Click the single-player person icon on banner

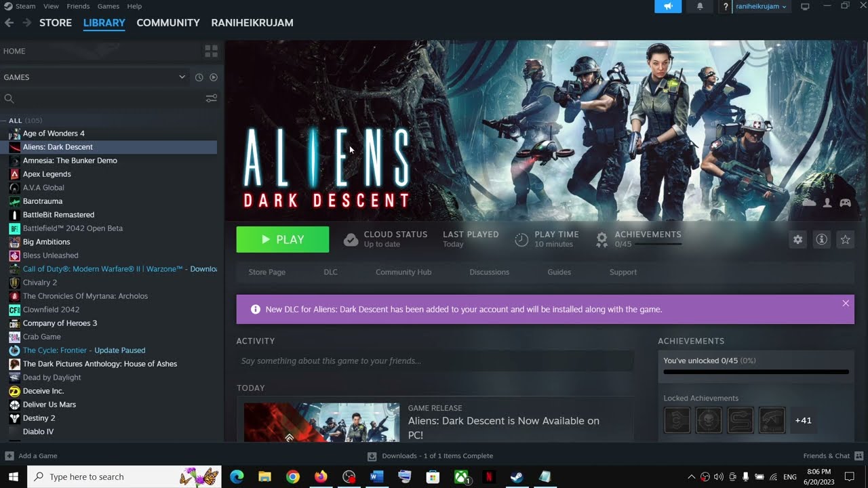827,202
